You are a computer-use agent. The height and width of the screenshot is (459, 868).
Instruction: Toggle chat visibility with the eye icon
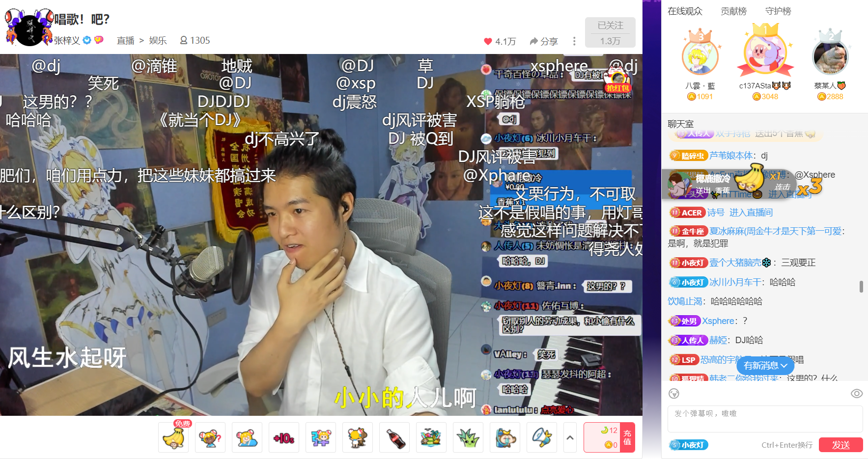pyautogui.click(x=857, y=393)
